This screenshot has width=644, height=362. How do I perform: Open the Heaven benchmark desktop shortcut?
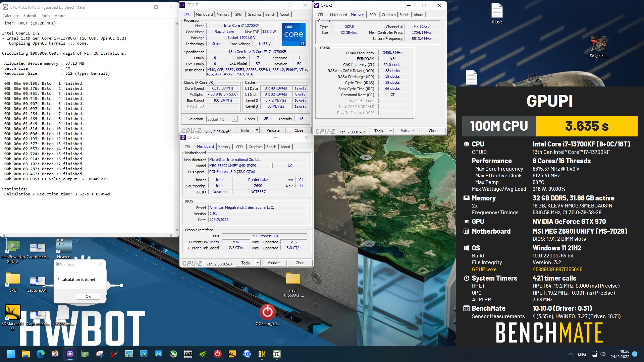click(64, 249)
